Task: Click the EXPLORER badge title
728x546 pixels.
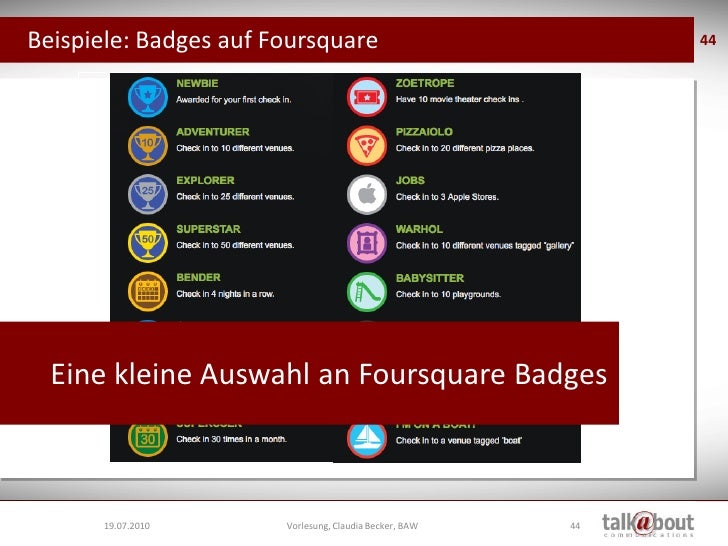Action: [205, 180]
